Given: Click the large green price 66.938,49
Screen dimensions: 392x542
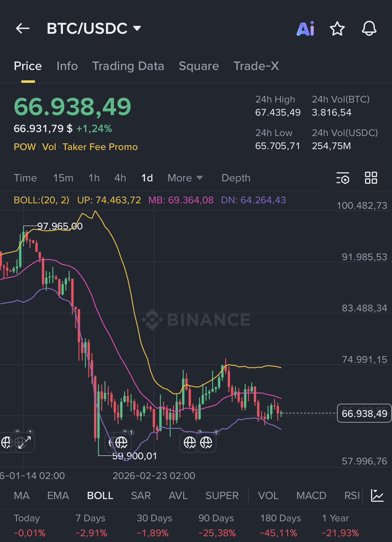Looking at the screenshot, I should pyautogui.click(x=72, y=107).
